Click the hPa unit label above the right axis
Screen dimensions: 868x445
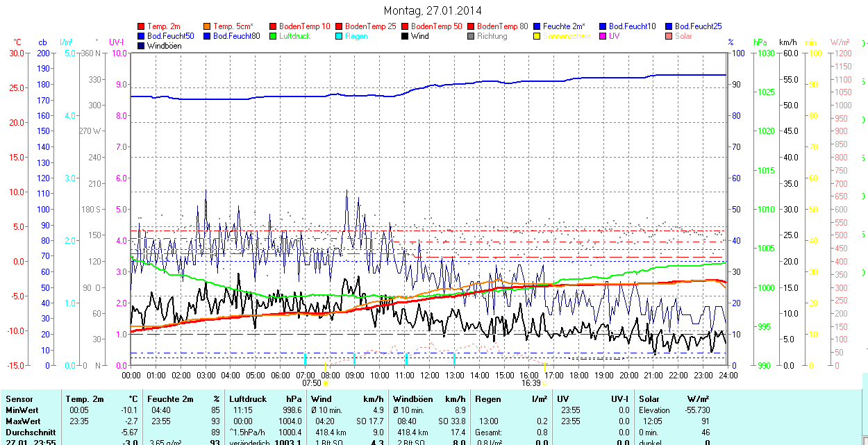point(761,42)
